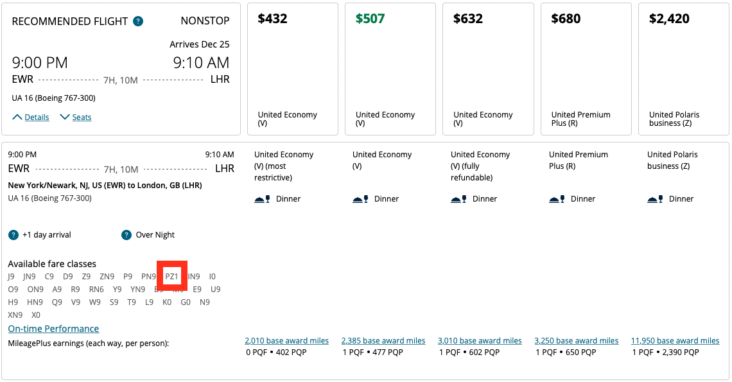This screenshot has width=732, height=382.
Task: Expand the Seats section
Action: pyautogui.click(x=76, y=117)
